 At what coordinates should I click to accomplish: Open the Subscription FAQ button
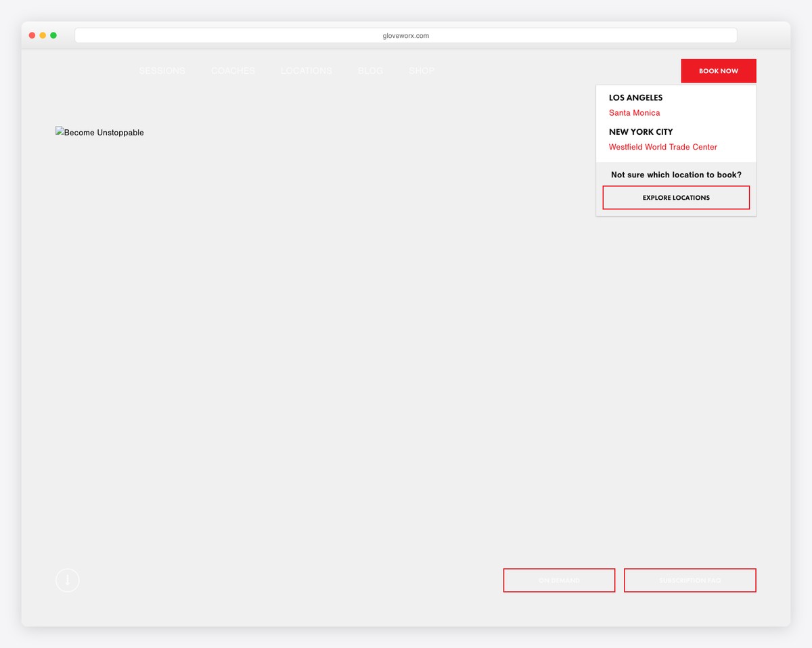click(x=690, y=580)
